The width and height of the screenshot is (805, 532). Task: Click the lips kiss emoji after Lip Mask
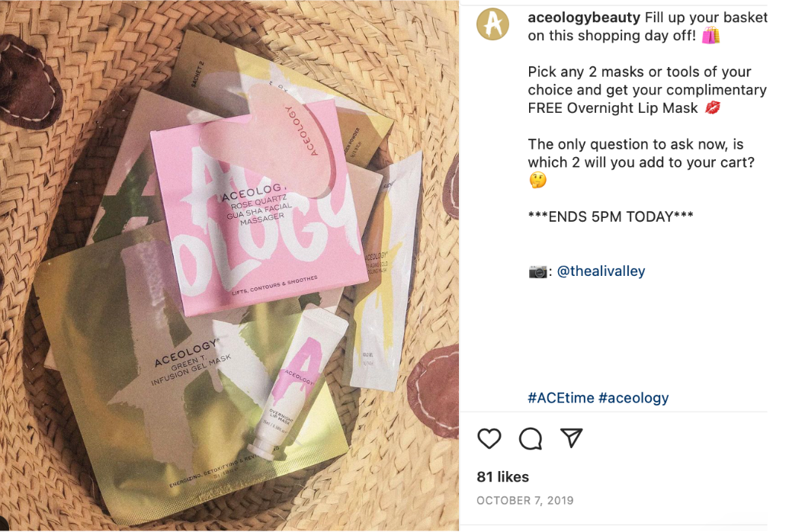click(713, 107)
